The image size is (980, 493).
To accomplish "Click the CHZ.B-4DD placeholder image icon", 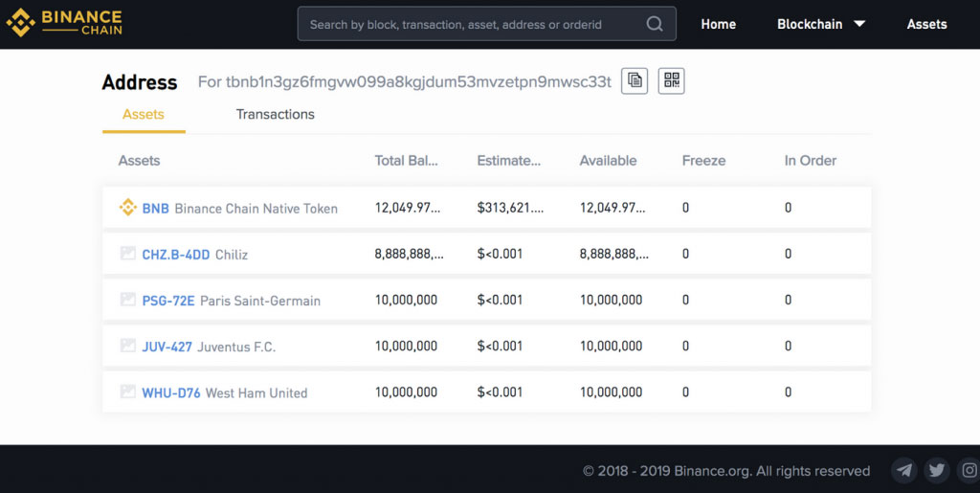I will click(128, 253).
